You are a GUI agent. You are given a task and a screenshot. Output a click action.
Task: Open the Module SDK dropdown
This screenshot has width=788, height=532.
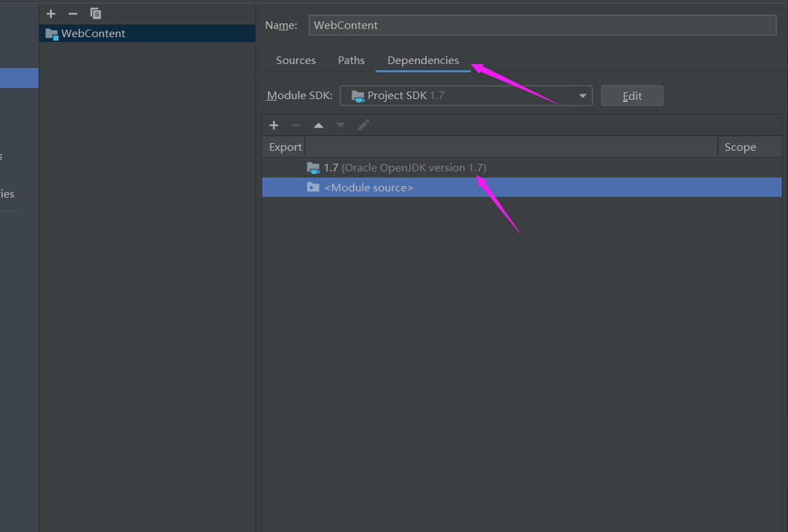pos(466,96)
